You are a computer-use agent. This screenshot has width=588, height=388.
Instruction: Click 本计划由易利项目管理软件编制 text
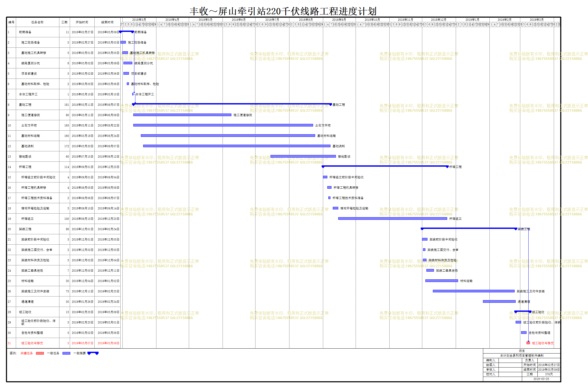click(522, 356)
